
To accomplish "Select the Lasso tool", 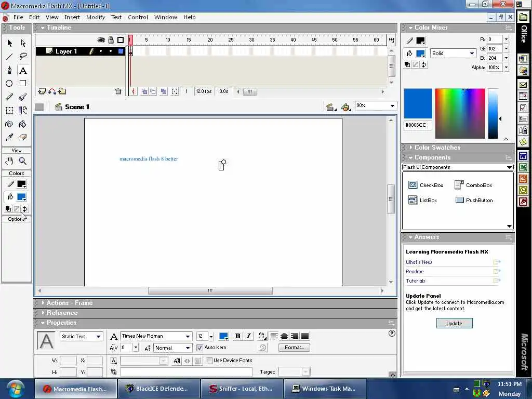I will [x=23, y=56].
